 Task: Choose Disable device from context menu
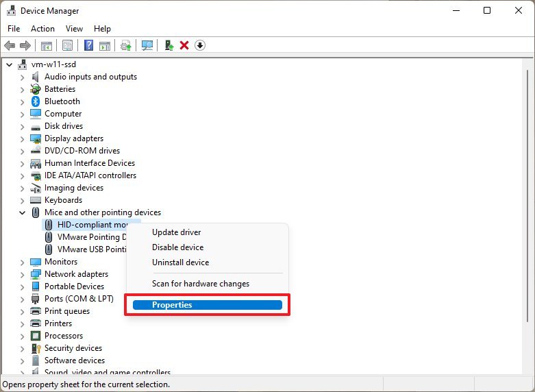click(x=208, y=247)
